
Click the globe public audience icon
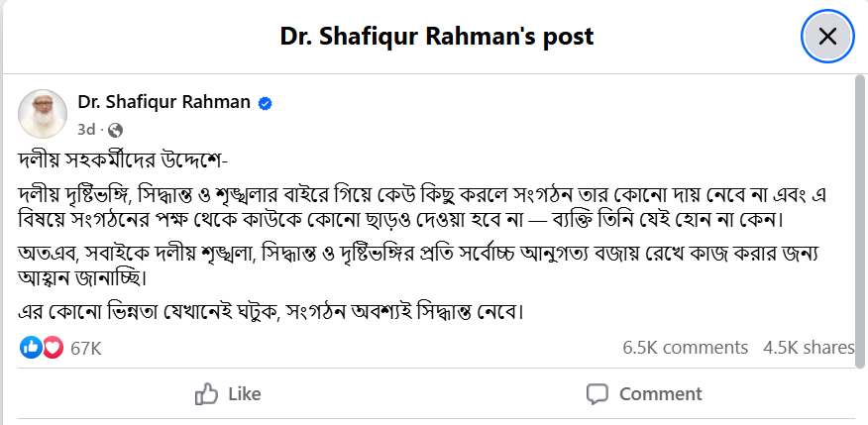tap(115, 130)
